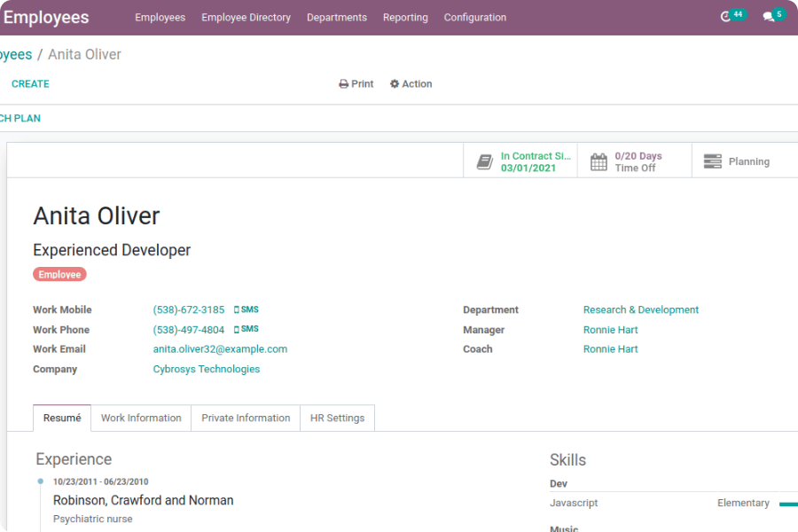Open the messages chat bubble icon
Viewport: 798px width, 532px height.
coord(769,17)
